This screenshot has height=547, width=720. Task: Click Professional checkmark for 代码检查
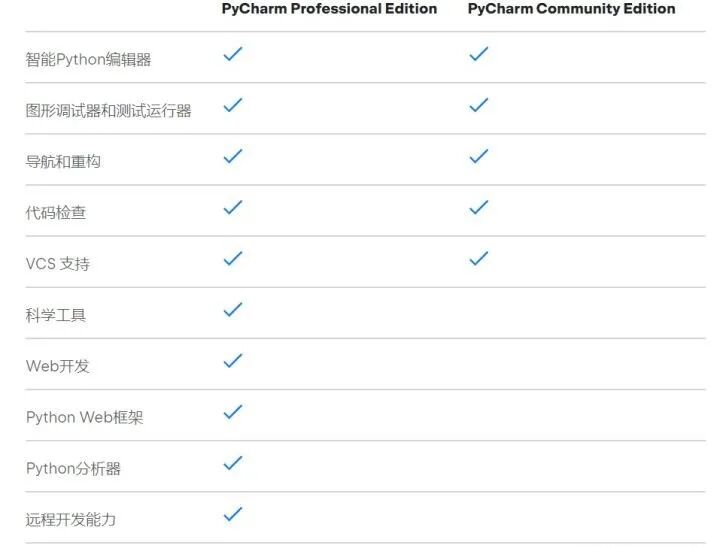pos(233,207)
